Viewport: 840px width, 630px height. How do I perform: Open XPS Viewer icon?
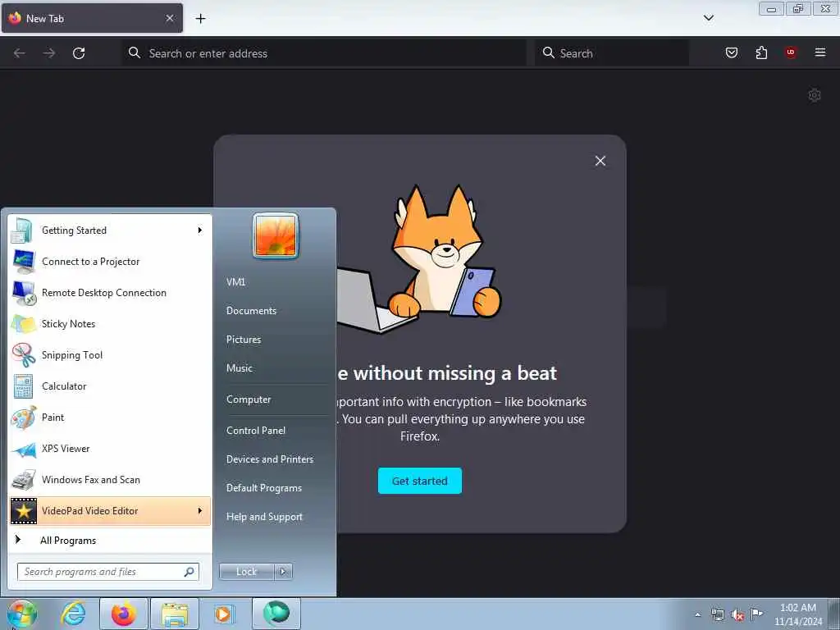[x=23, y=449]
